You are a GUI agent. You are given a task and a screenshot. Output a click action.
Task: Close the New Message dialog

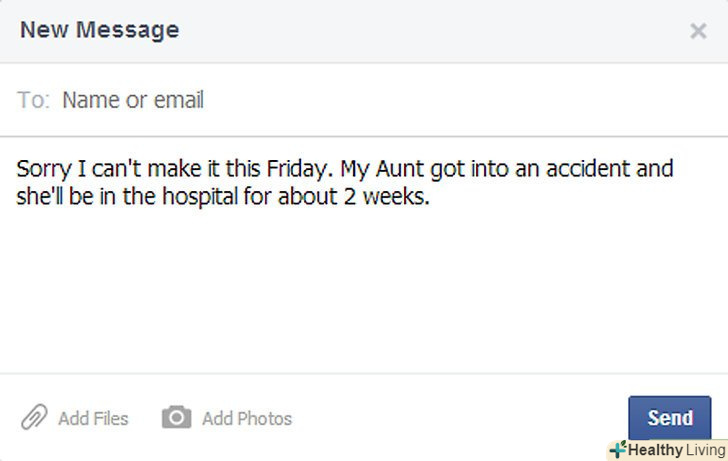pos(698,31)
